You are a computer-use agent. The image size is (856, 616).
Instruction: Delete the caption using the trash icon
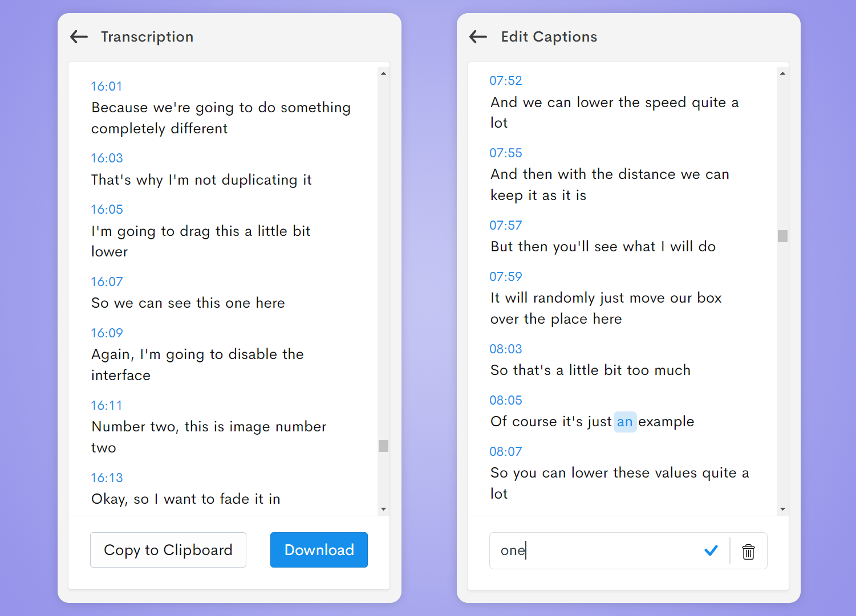click(748, 551)
